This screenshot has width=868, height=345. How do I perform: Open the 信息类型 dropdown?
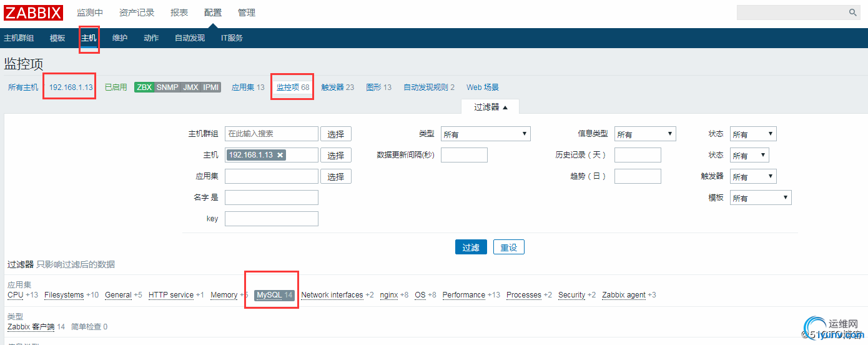(x=645, y=134)
